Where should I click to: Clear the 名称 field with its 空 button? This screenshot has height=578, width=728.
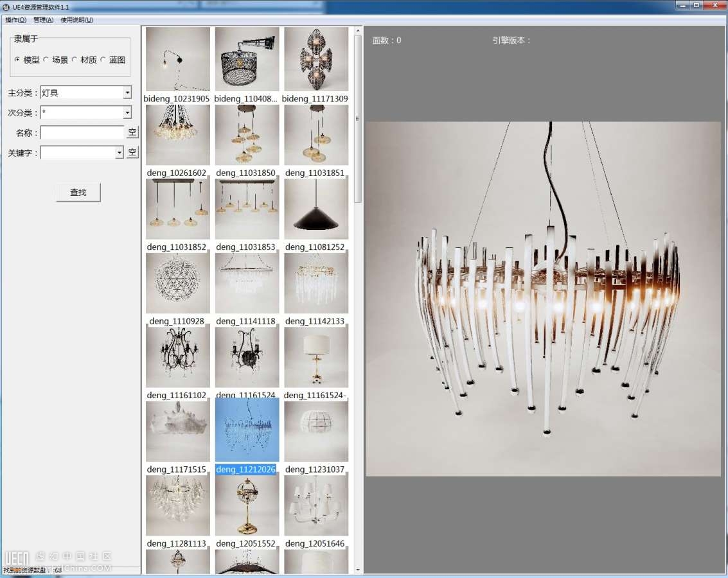pos(132,133)
